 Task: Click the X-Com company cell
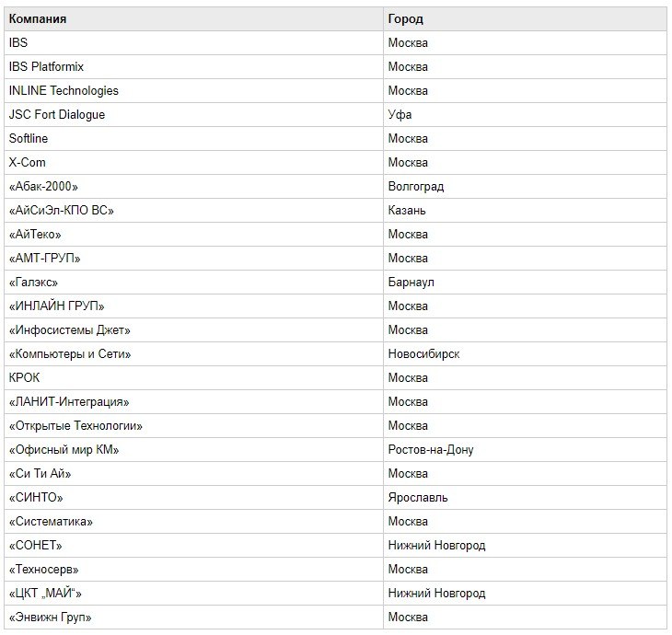click(x=28, y=162)
